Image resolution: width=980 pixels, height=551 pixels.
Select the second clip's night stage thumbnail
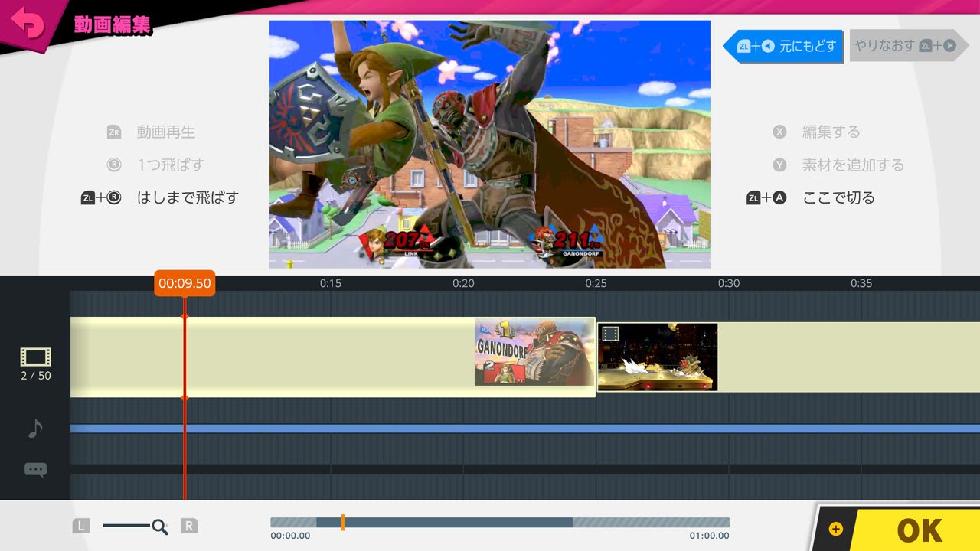[x=658, y=357]
